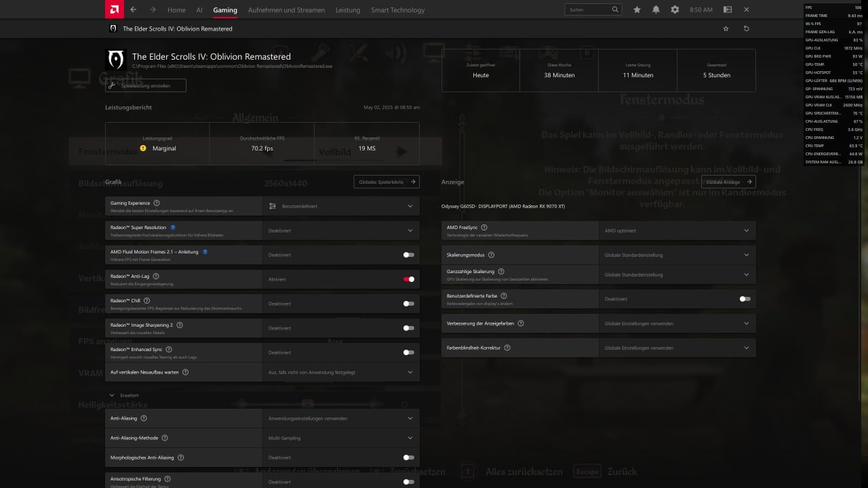Open help for Benutzerdefinierte Farbe
Screen dimensions: 868x488
[x=503, y=296]
